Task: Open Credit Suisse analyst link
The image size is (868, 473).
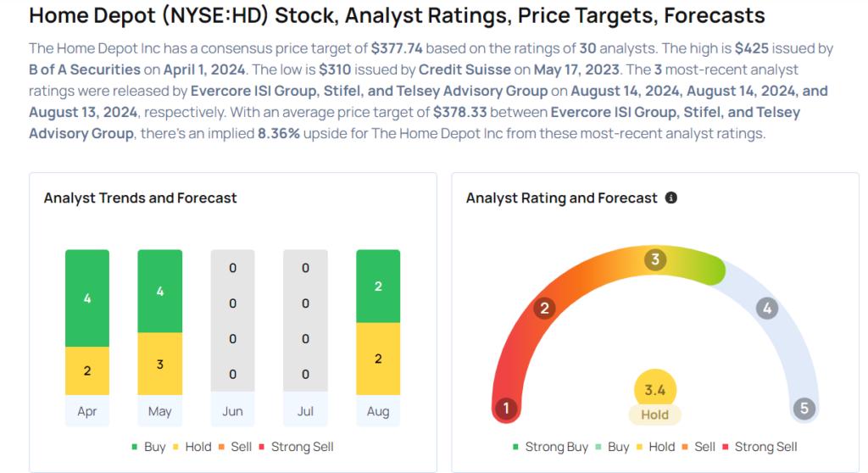Action: click(x=465, y=70)
